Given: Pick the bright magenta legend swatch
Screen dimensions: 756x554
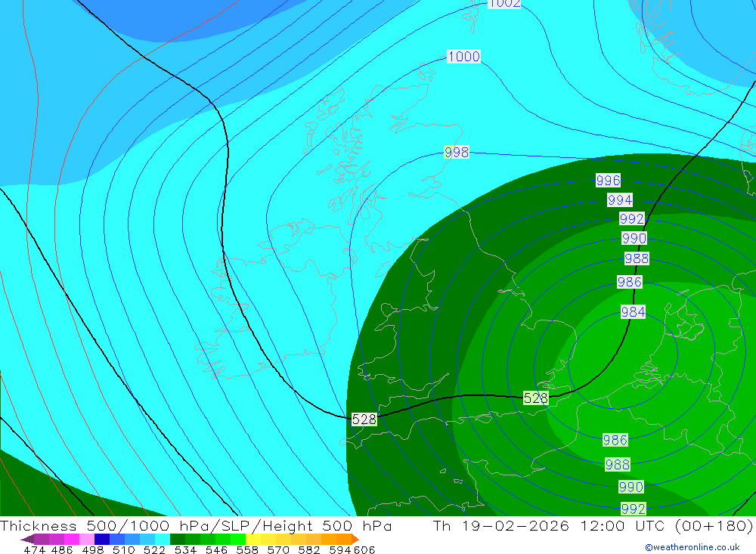Looking at the screenshot, I should [x=72, y=539].
